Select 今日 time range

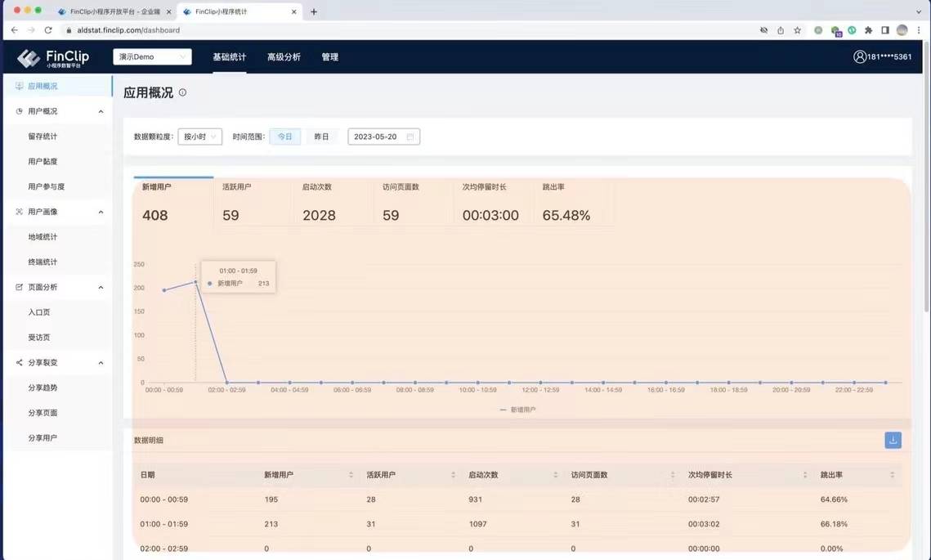point(285,137)
